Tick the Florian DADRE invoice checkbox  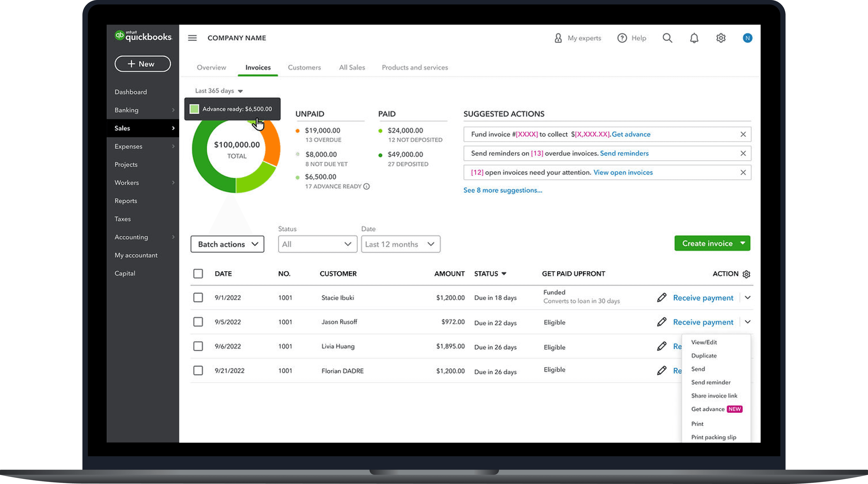pyautogui.click(x=198, y=371)
